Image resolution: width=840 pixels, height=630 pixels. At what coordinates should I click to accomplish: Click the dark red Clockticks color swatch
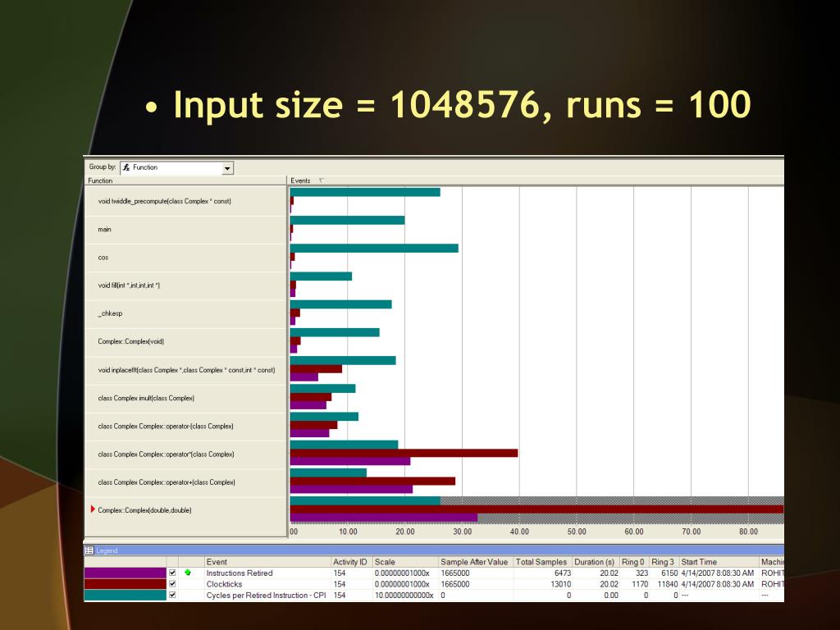(126, 584)
